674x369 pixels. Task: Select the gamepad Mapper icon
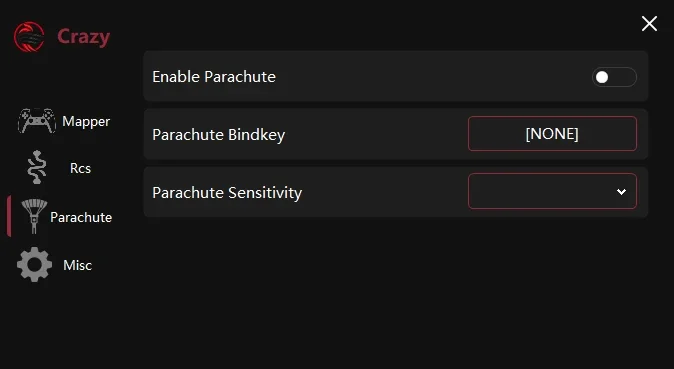click(x=37, y=121)
